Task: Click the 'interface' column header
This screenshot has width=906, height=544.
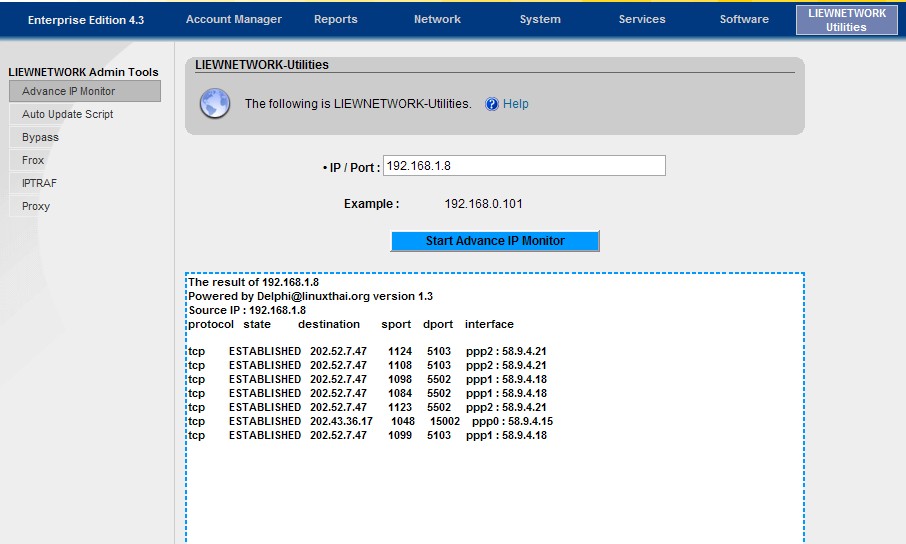Action: coord(489,324)
